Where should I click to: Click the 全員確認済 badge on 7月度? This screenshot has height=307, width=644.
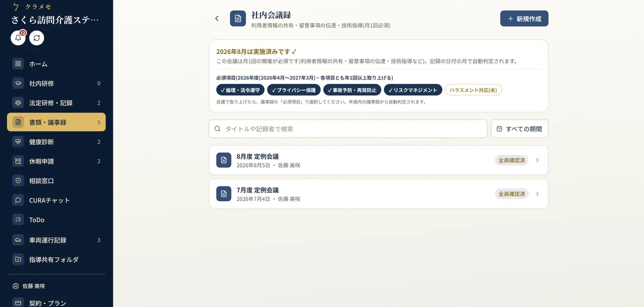coord(512,194)
